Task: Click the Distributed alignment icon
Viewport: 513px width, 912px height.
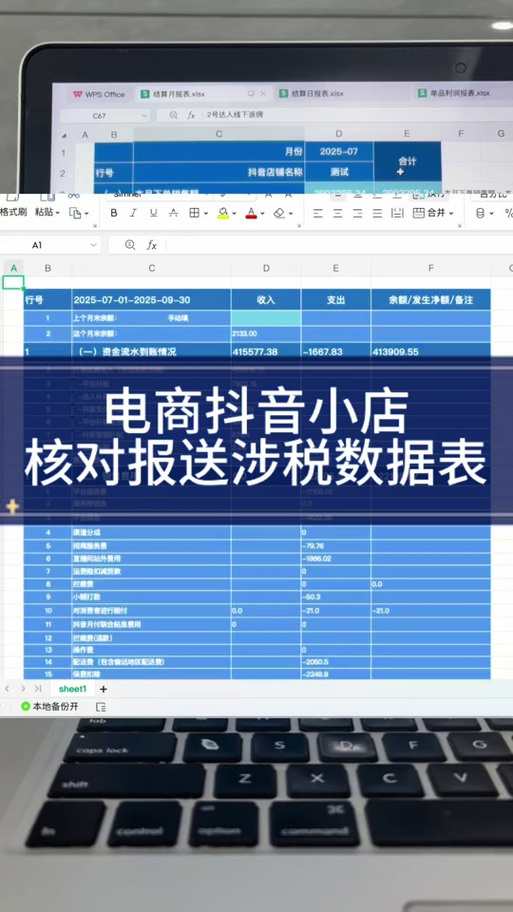Action: pos(397,213)
